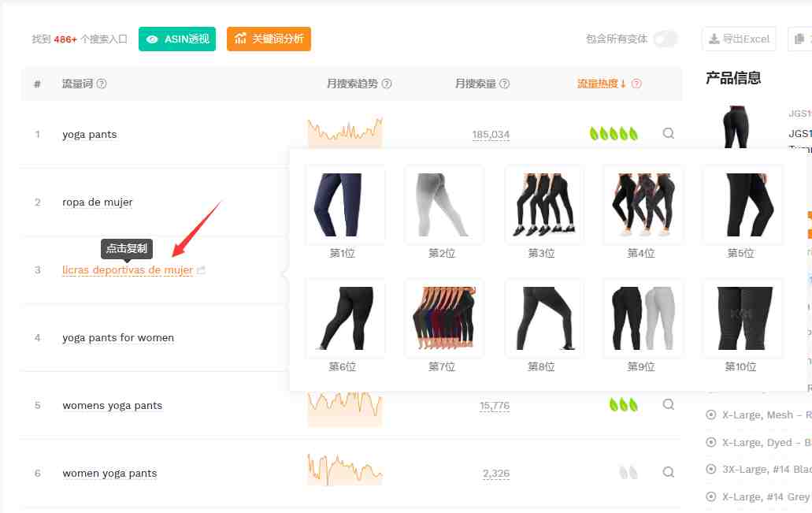The image size is (812, 513).
Task: Open the ASIN透视 button
Action: click(x=177, y=39)
